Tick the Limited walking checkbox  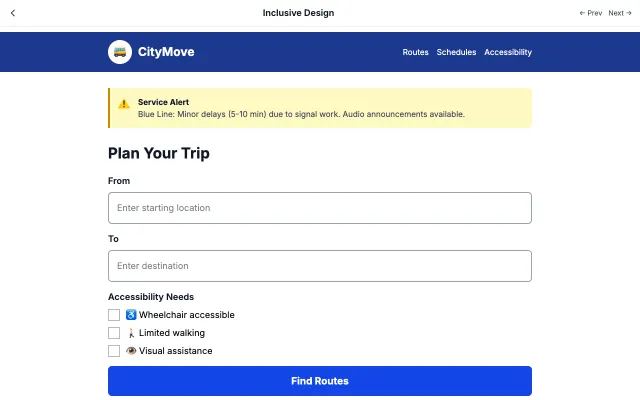tap(114, 333)
